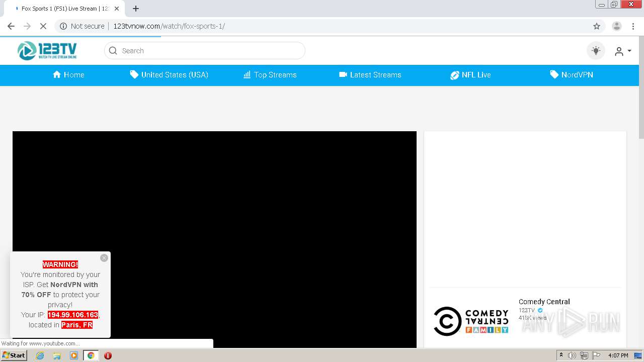
Task: Click the tag icon beside NordVPN
Action: (x=554, y=74)
